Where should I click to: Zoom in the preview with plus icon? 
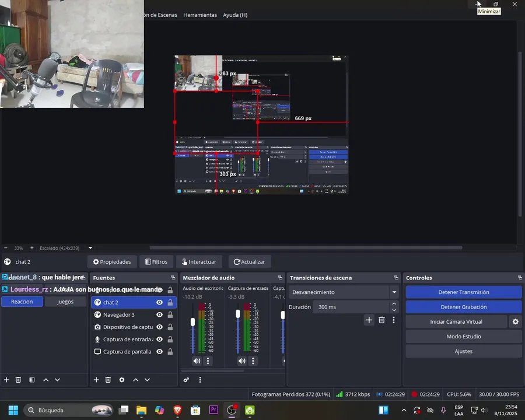(x=32, y=248)
